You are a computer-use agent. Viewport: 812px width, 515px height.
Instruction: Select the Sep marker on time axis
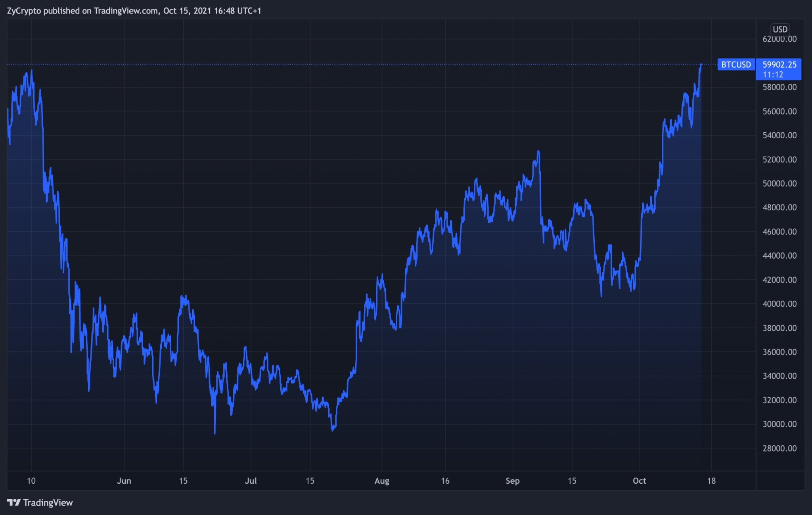pyautogui.click(x=512, y=481)
